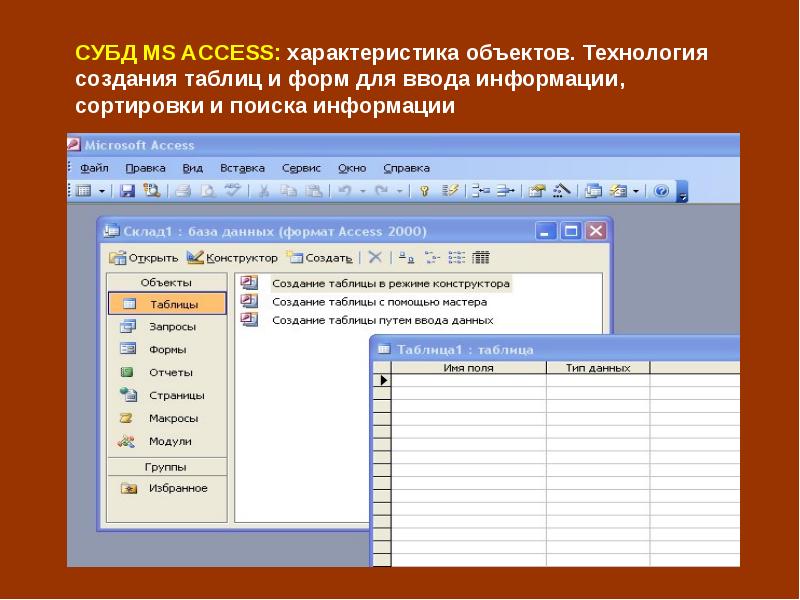The height and width of the screenshot is (600, 800).
Task: Click the Insert Rows toolbar icon
Action: 480,191
